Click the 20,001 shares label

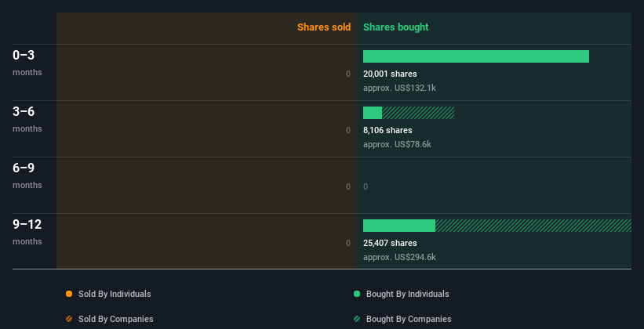click(x=390, y=74)
